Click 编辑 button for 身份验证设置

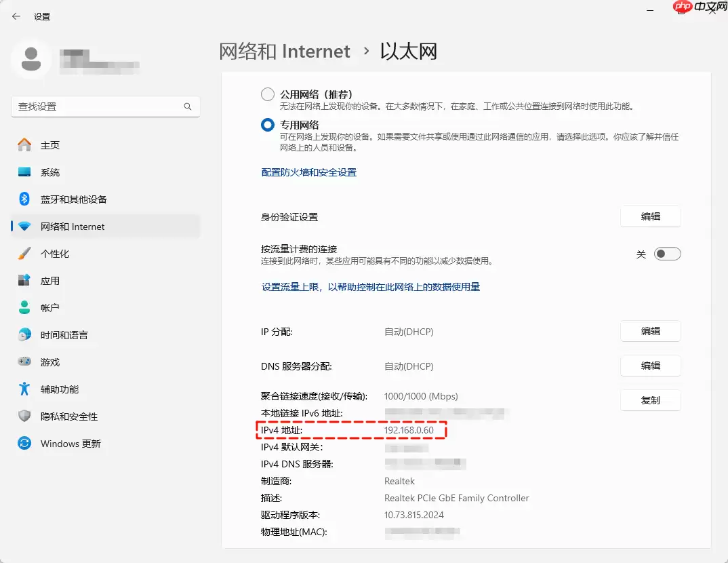coord(651,216)
